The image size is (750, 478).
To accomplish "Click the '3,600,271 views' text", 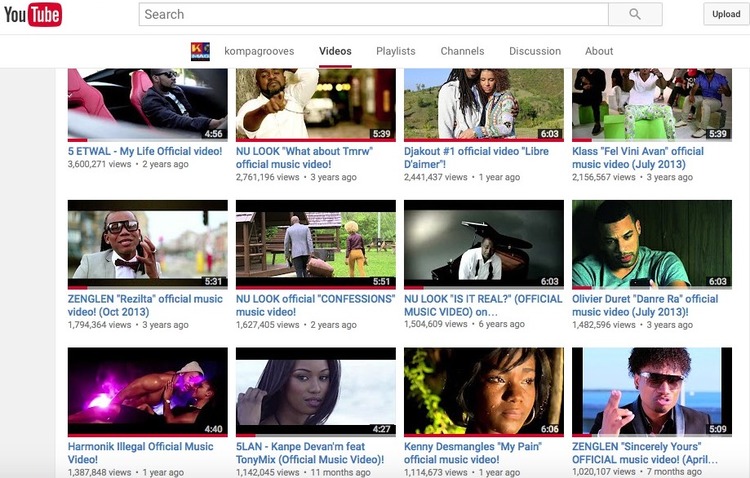I will pos(99,164).
